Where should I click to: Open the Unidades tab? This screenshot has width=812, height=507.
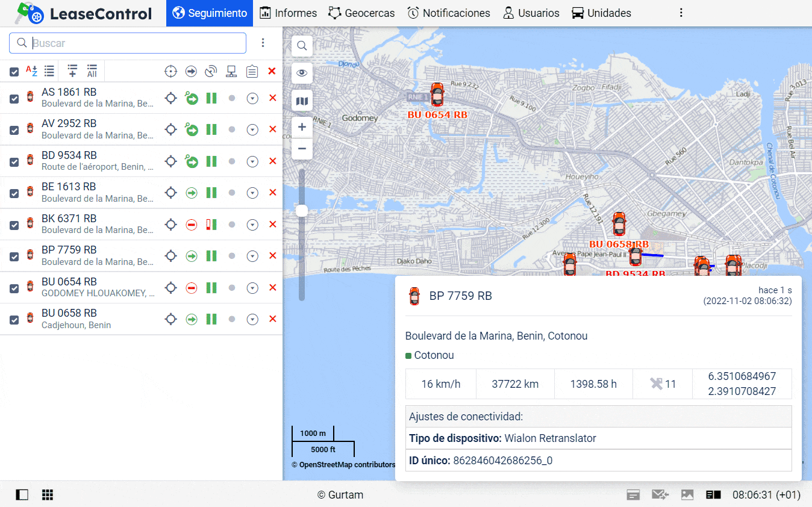point(601,13)
